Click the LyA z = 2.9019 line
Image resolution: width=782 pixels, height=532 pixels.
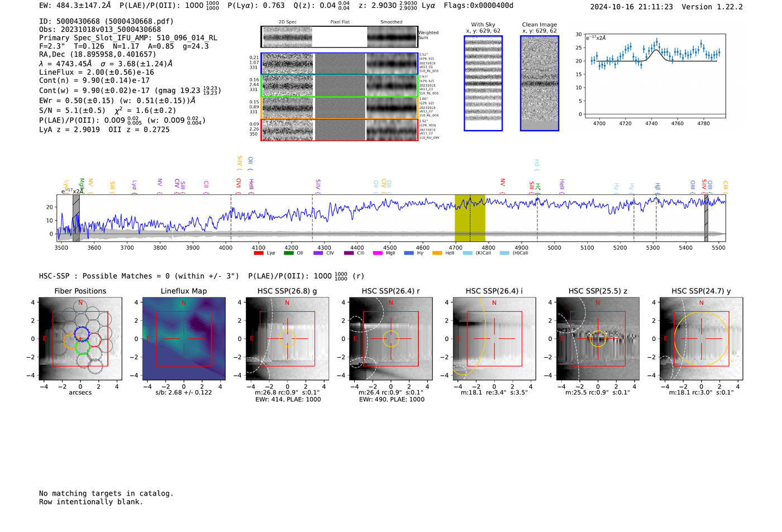[x=104, y=129]
